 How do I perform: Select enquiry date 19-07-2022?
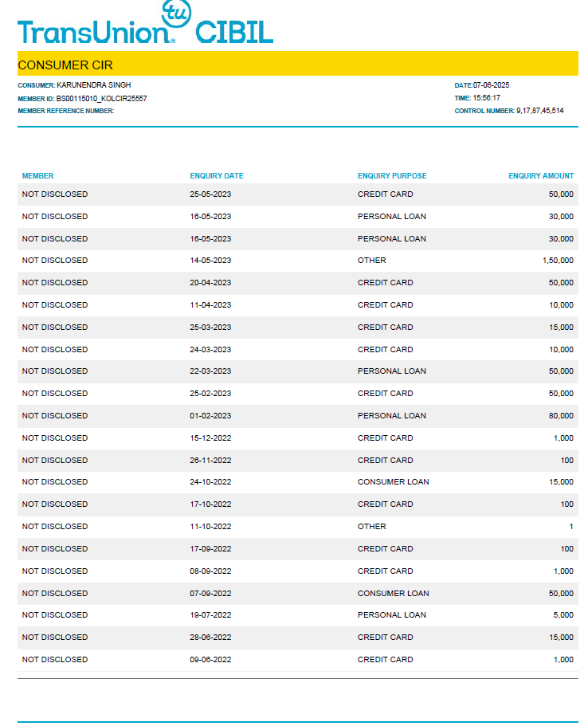[x=210, y=615]
